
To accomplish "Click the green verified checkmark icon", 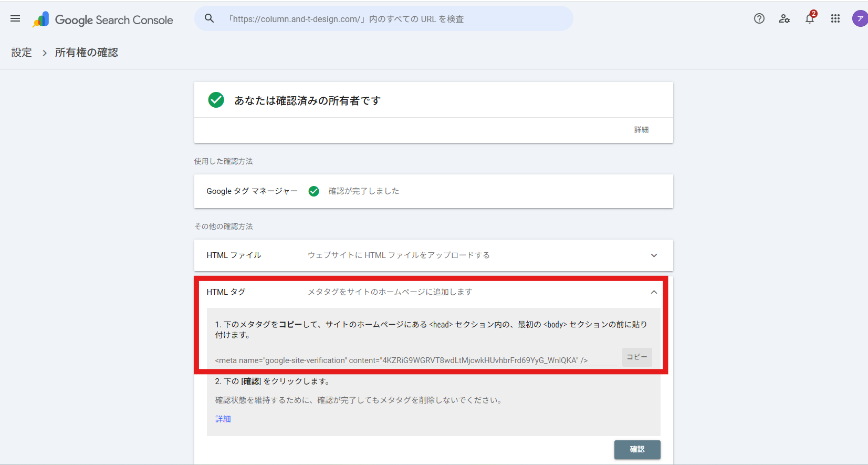I will pos(216,100).
